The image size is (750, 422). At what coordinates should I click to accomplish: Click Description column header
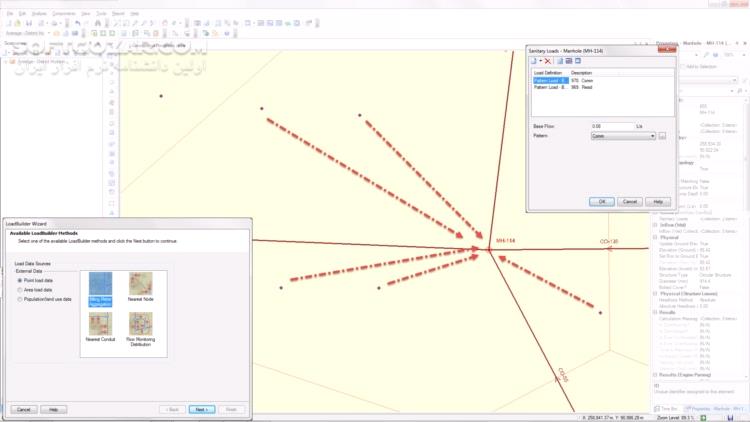[582, 73]
